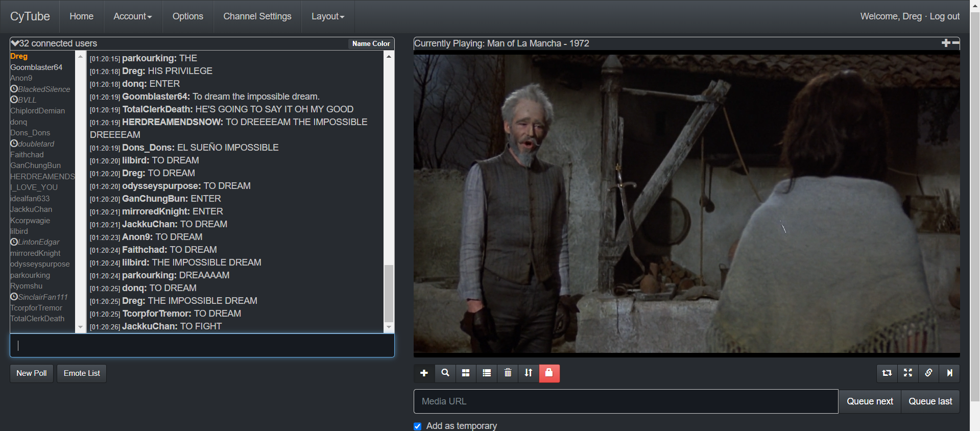Viewport: 980px width, 431px height.
Task: Toggle the Add as temporary checkbox
Action: [418, 426]
